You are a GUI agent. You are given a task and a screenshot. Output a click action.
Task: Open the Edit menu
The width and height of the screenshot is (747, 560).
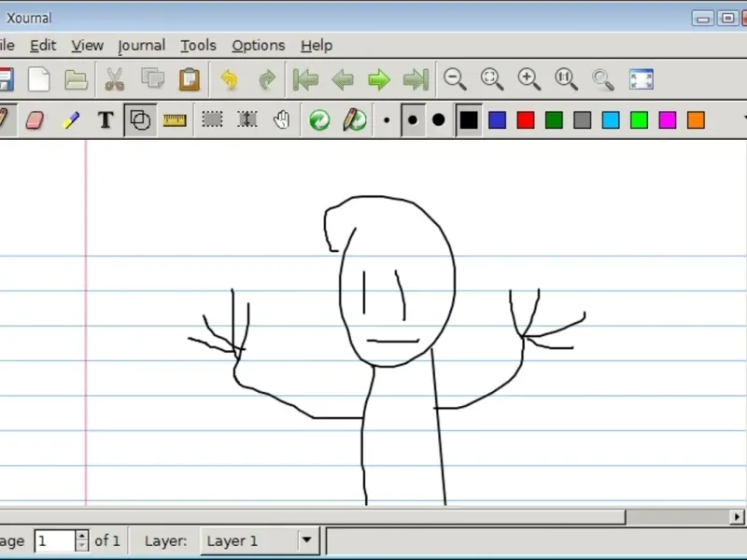pyautogui.click(x=43, y=45)
